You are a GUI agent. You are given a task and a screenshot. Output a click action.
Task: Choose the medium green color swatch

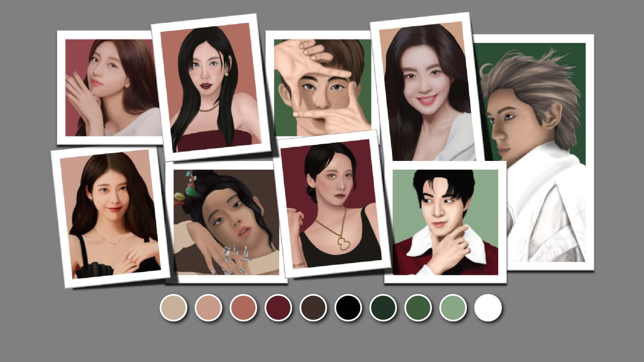click(x=418, y=308)
